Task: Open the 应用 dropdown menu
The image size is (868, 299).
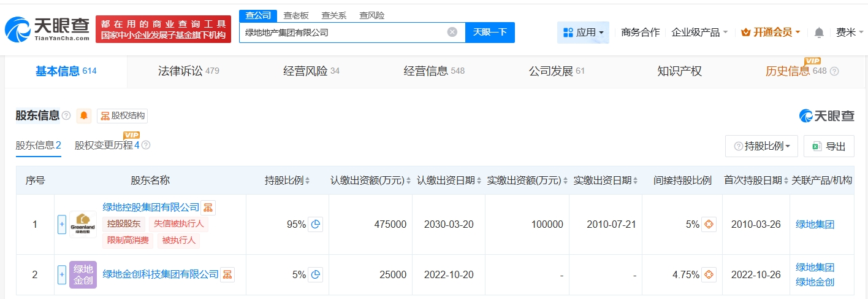Action: point(583,33)
